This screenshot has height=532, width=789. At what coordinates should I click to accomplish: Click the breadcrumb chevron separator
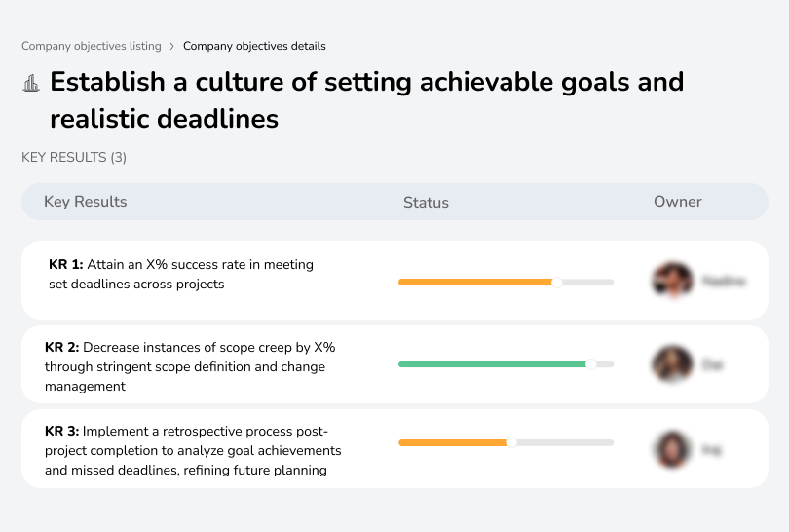click(172, 46)
